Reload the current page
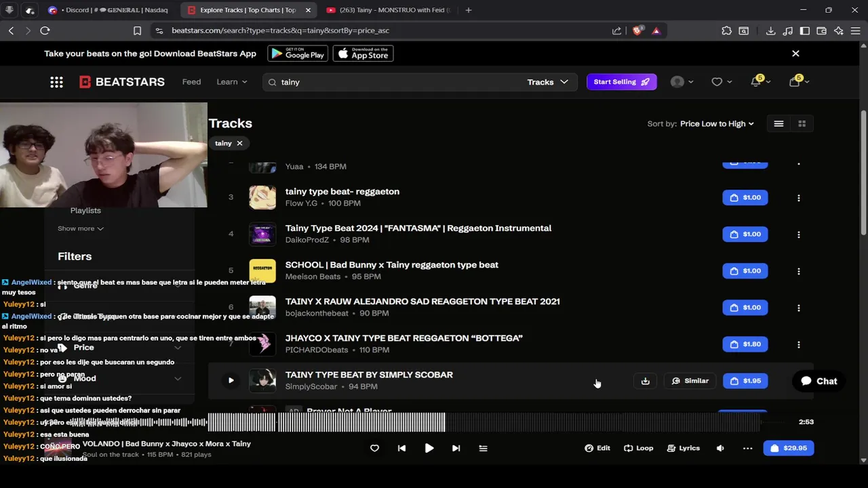 click(x=45, y=30)
